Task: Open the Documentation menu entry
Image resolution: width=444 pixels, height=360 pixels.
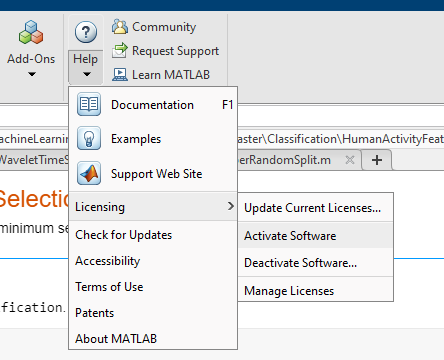Action: pos(153,104)
